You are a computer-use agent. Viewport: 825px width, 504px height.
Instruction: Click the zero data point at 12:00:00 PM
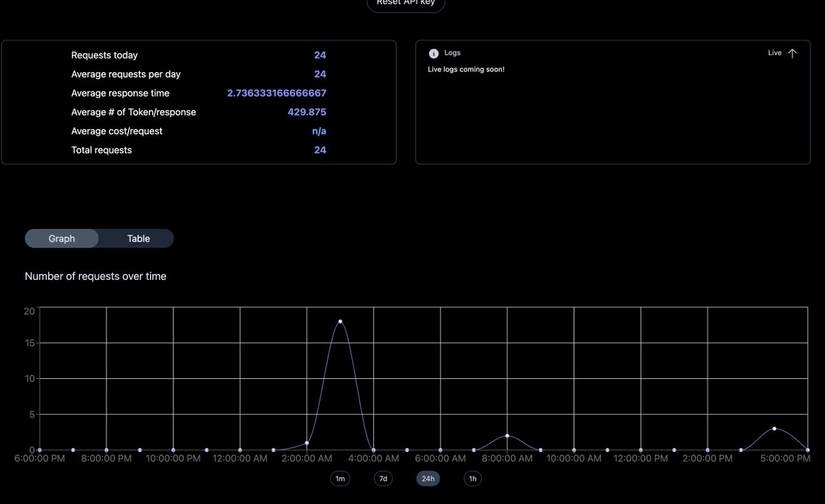click(641, 450)
